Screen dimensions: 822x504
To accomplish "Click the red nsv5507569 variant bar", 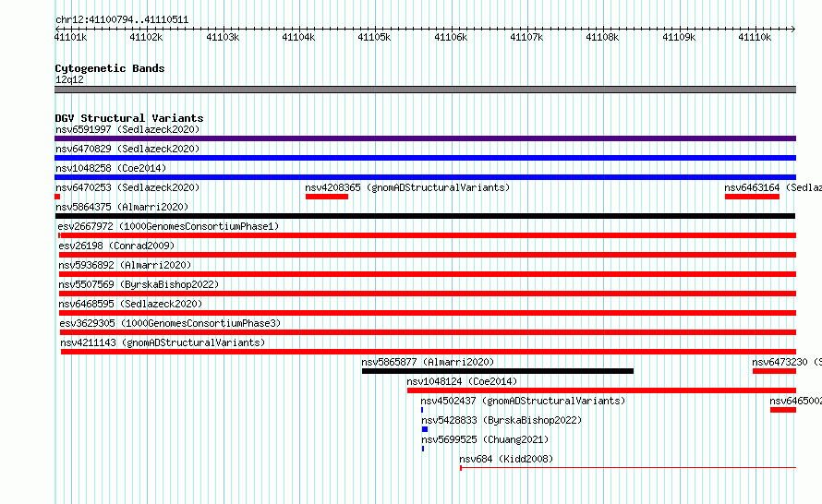I will click(428, 294).
